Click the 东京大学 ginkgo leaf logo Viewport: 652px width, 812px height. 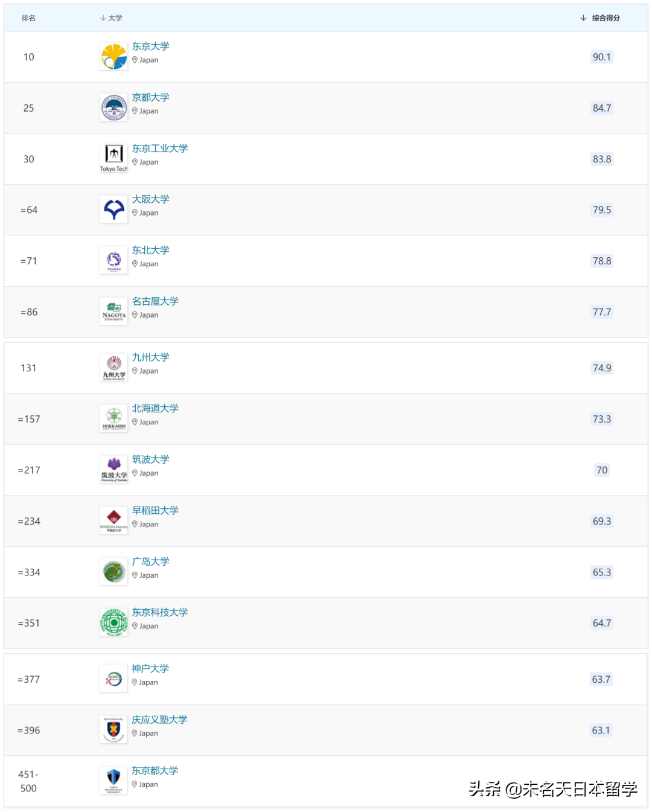113,56
